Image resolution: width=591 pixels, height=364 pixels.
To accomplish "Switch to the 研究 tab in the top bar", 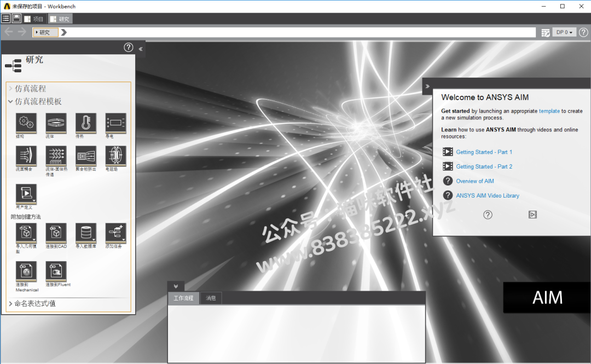I will pos(60,19).
